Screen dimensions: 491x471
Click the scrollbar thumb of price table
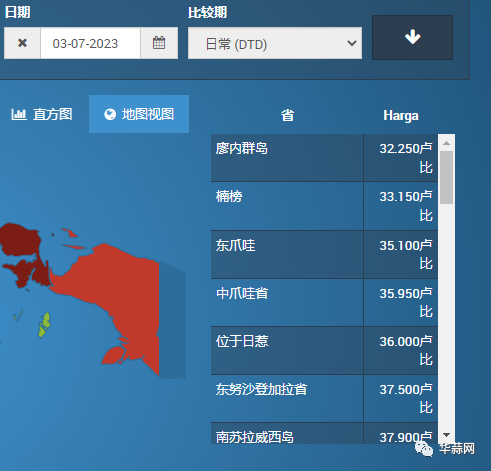tap(447, 177)
